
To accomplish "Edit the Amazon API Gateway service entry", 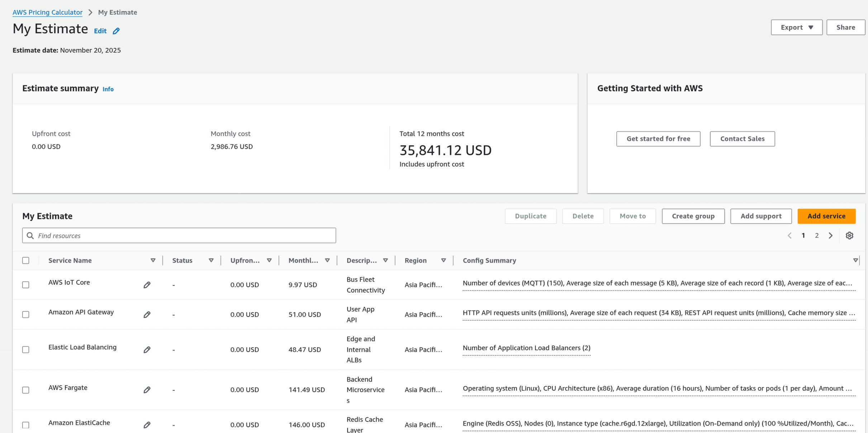I will click(147, 315).
